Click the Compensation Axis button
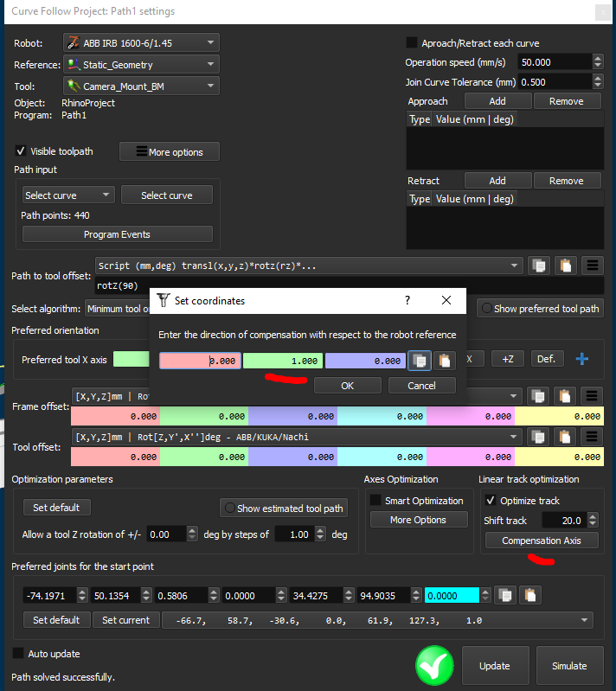This screenshot has width=616, height=691. pos(542,541)
